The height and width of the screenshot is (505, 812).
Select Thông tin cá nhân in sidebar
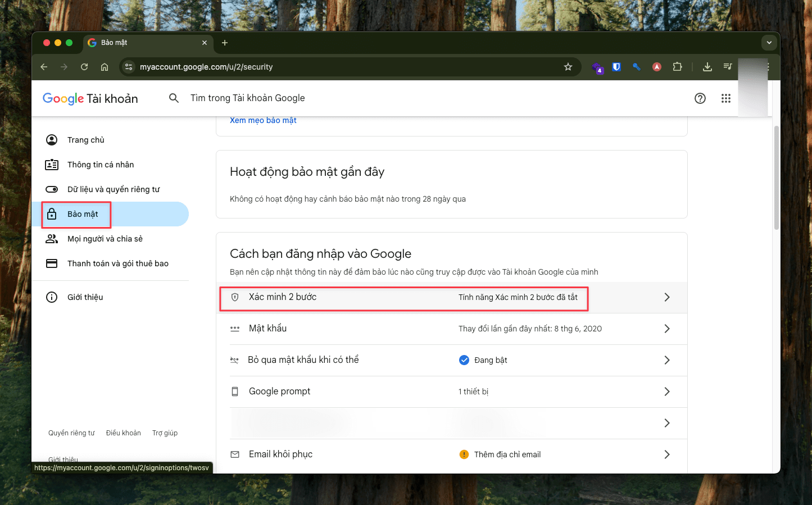click(101, 165)
